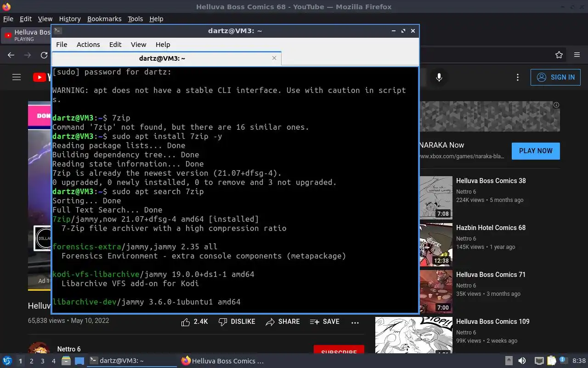This screenshot has width=588, height=368.
Task: Open the Actions menu in the terminal
Action: click(x=88, y=45)
